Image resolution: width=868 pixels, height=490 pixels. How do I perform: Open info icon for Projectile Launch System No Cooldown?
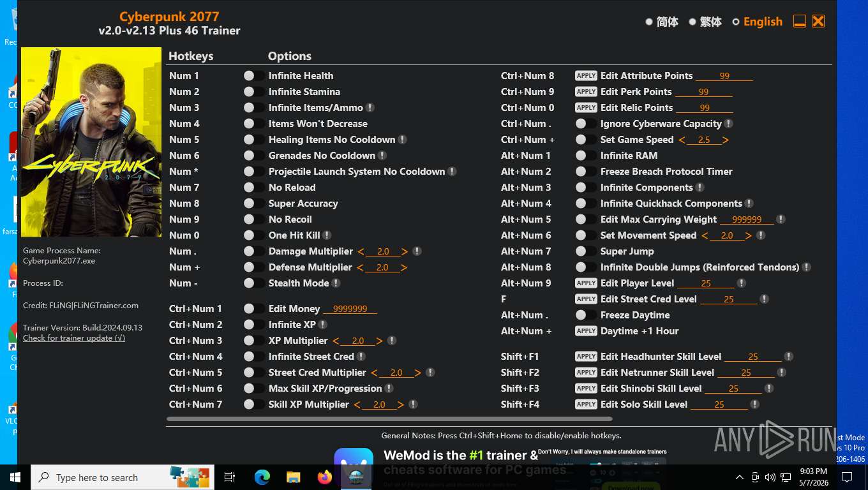(x=452, y=172)
